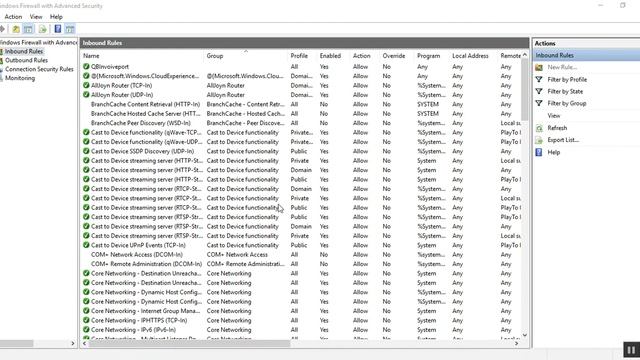Image resolution: width=640 pixels, height=360 pixels.
Task: Click the pause button in the bottom corner
Action: [631, 350]
